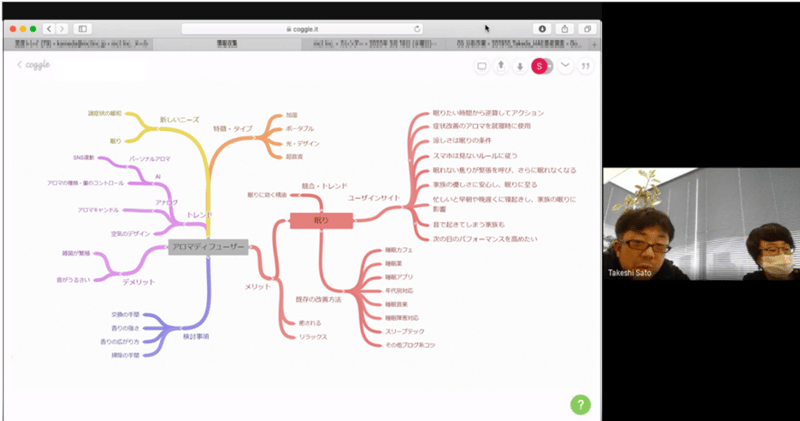Select the red 眠り node box
This screenshot has height=421, width=800.
pyautogui.click(x=321, y=220)
